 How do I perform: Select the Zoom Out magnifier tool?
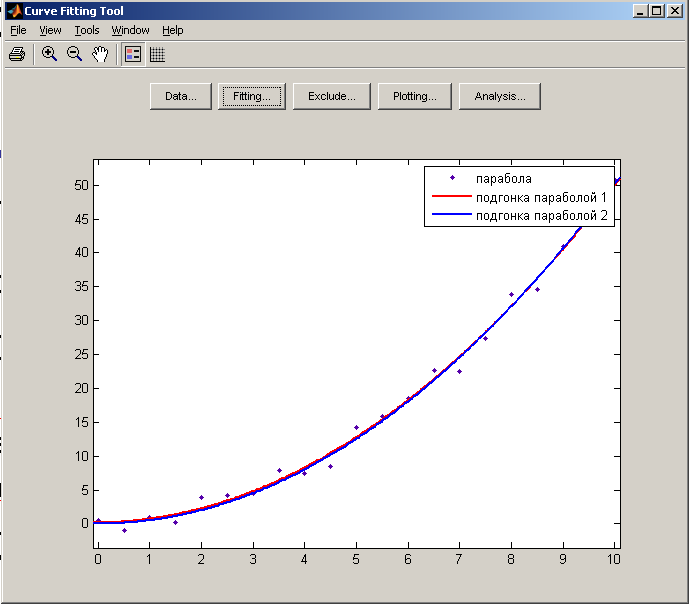click(74, 54)
